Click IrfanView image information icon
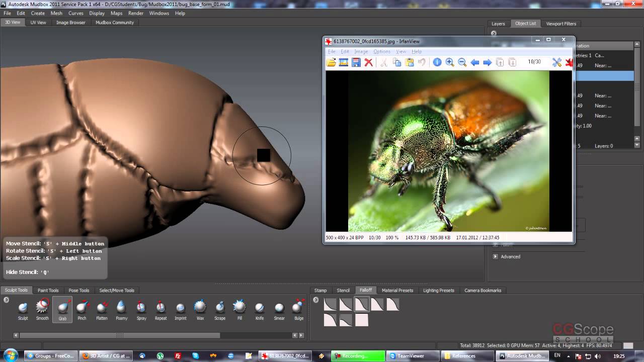 point(437,62)
